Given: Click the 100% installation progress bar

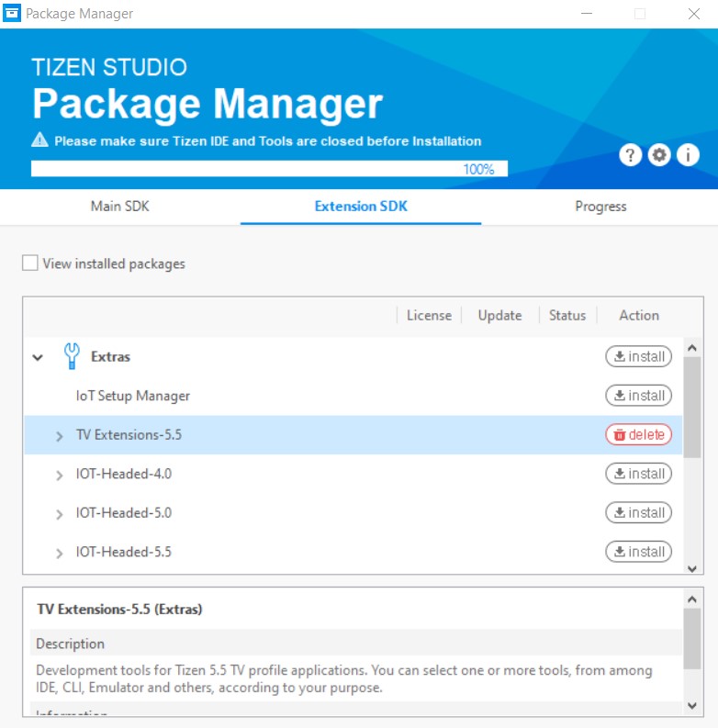Looking at the screenshot, I should point(268,169).
